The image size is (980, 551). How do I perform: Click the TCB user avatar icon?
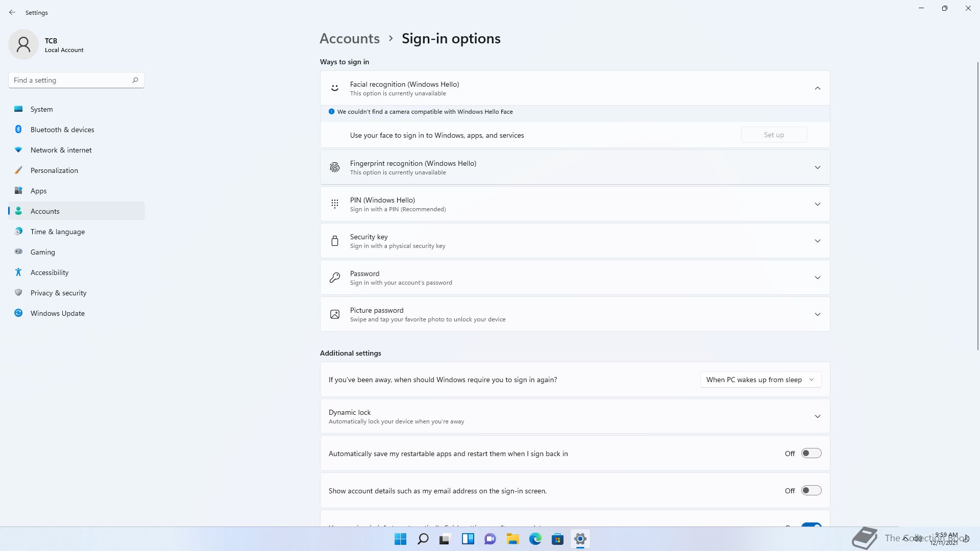23,44
